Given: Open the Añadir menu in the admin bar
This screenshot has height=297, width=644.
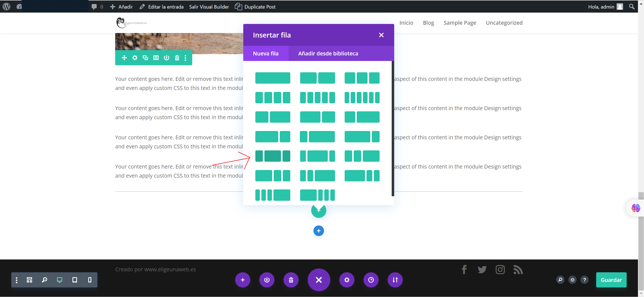Looking at the screenshot, I should [x=122, y=7].
